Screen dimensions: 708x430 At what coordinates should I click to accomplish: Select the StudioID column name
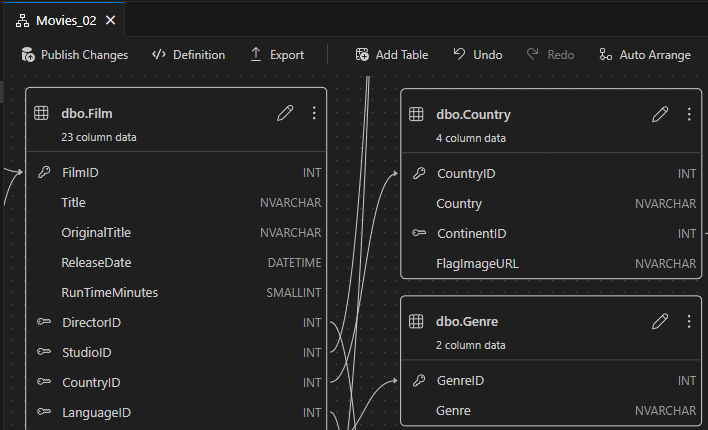[x=86, y=352]
